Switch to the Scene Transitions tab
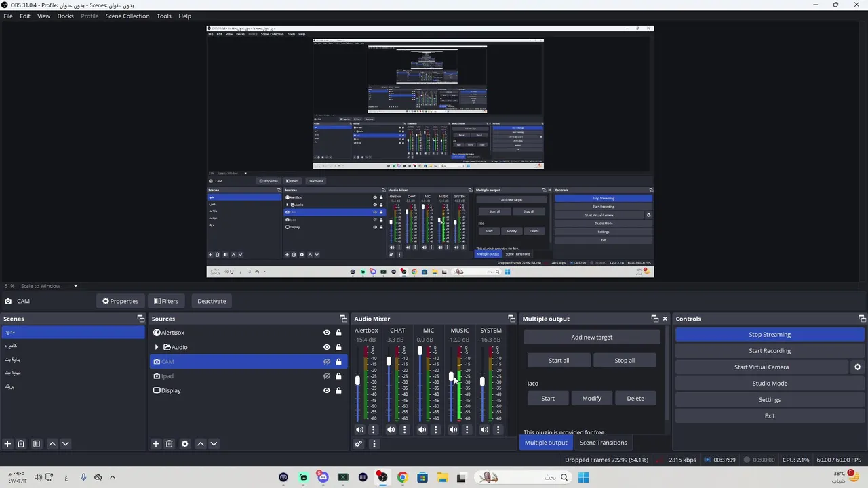Viewport: 868px width, 488px height. (x=603, y=443)
